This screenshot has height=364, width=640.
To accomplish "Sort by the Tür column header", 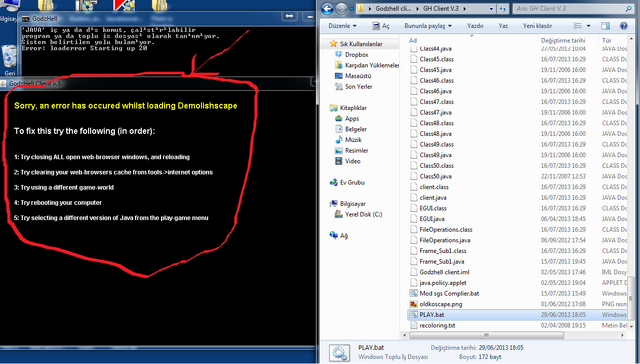I will (607, 40).
